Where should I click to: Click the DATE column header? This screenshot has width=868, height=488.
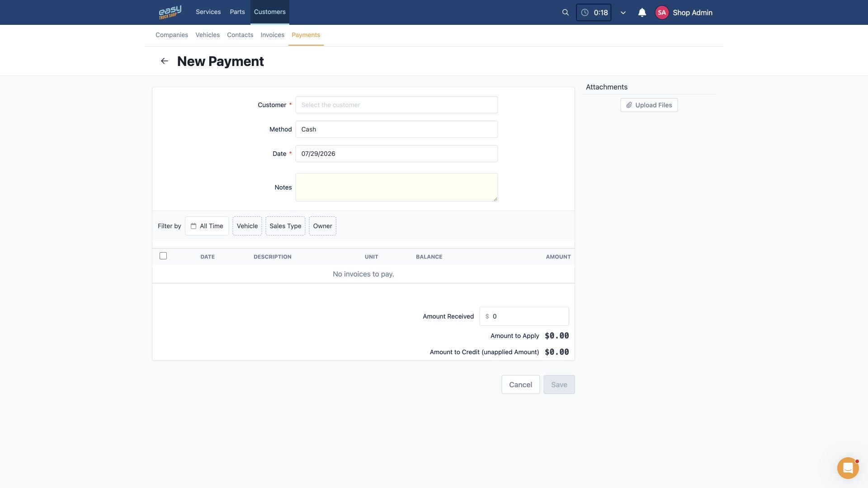[208, 257]
